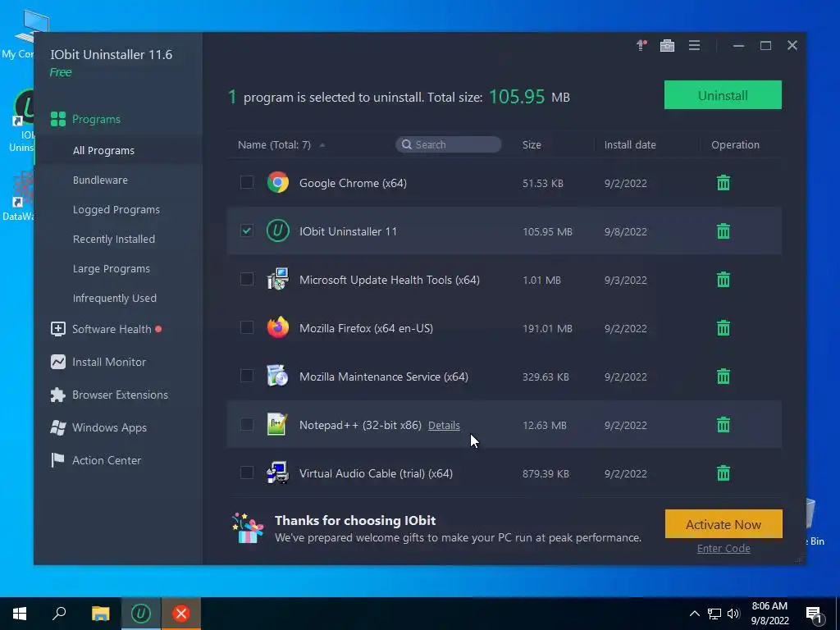Select Logged Programs in sidebar
Image resolution: width=840 pixels, height=630 pixels.
116,209
